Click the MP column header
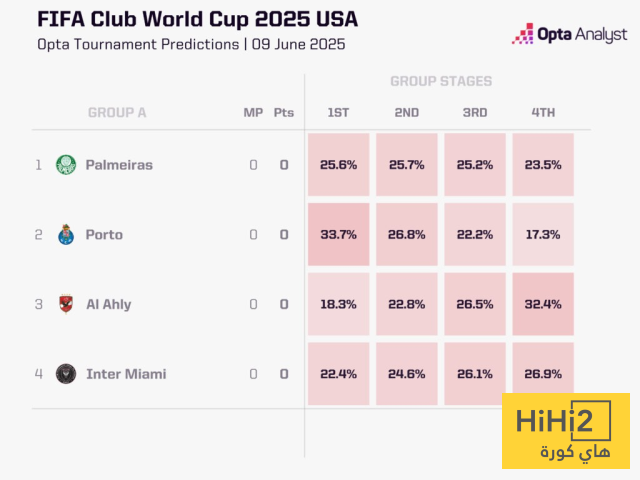Screen dimensions: 640x480 pyautogui.click(x=253, y=113)
